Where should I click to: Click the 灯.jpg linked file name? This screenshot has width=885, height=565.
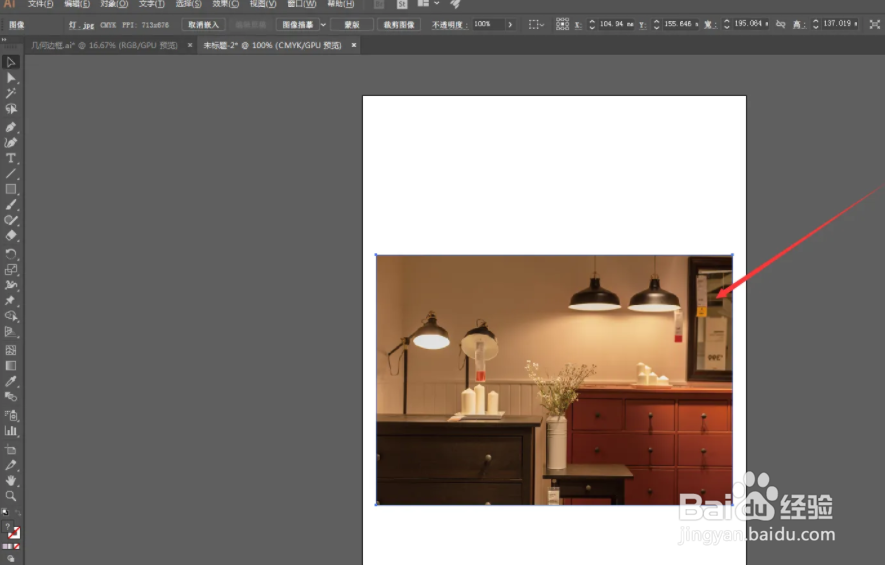[81, 25]
